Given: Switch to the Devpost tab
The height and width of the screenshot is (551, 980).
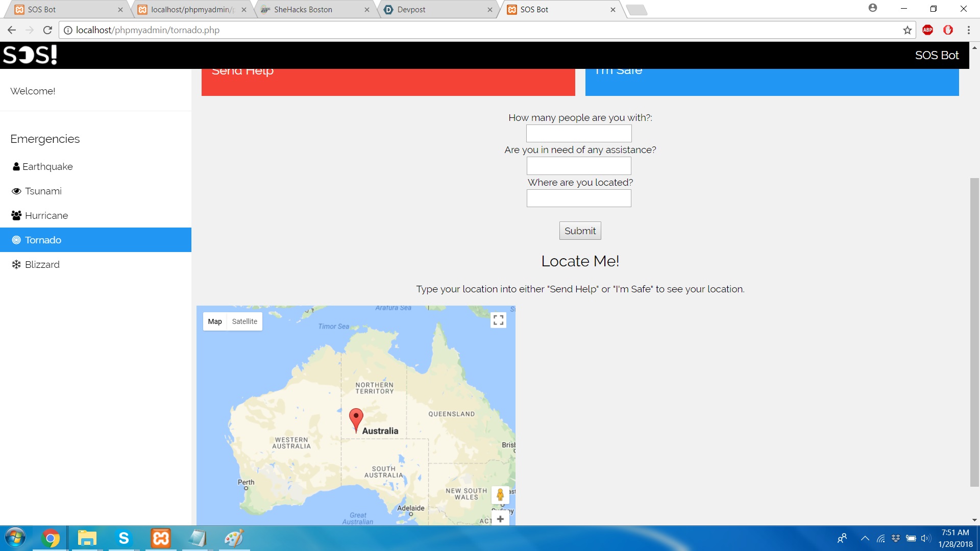Looking at the screenshot, I should coord(411,9).
